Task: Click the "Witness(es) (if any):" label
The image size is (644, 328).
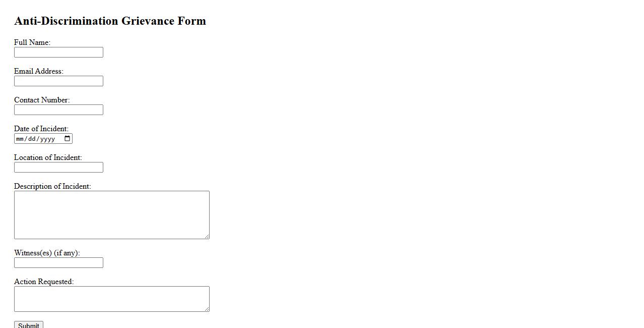Action: [x=47, y=253]
